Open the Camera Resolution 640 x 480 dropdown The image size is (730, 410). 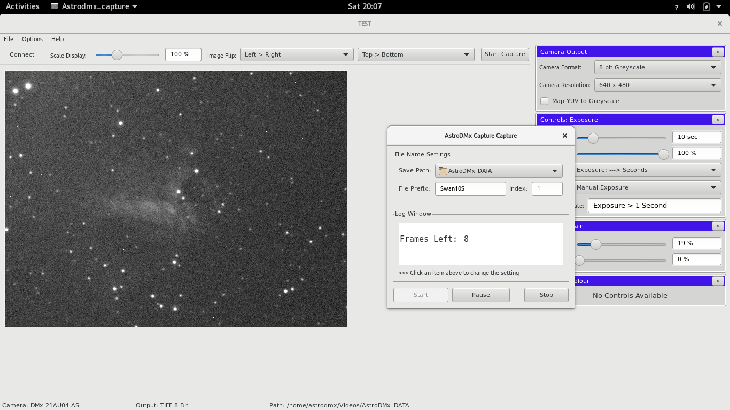pyautogui.click(x=656, y=85)
